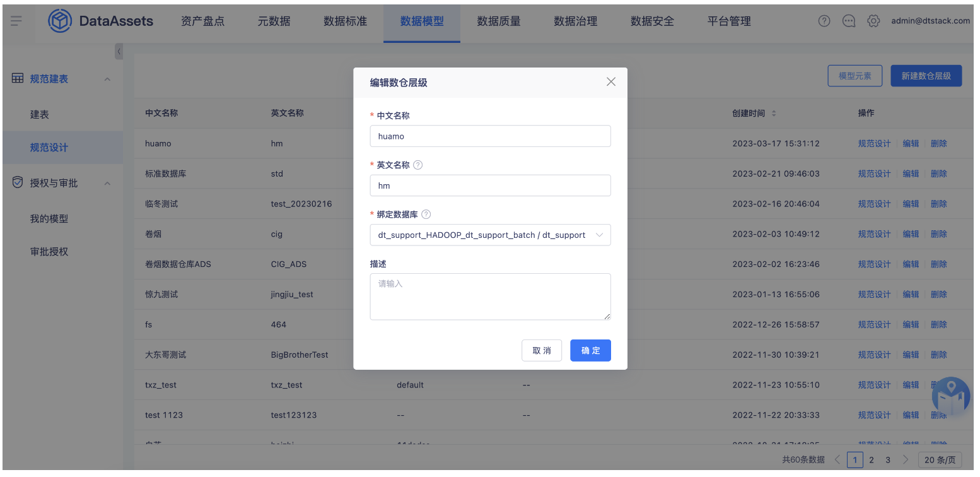Click 编辑 link in 标准数据库 row
Viewport: 980px width, 477px height.
[911, 174]
